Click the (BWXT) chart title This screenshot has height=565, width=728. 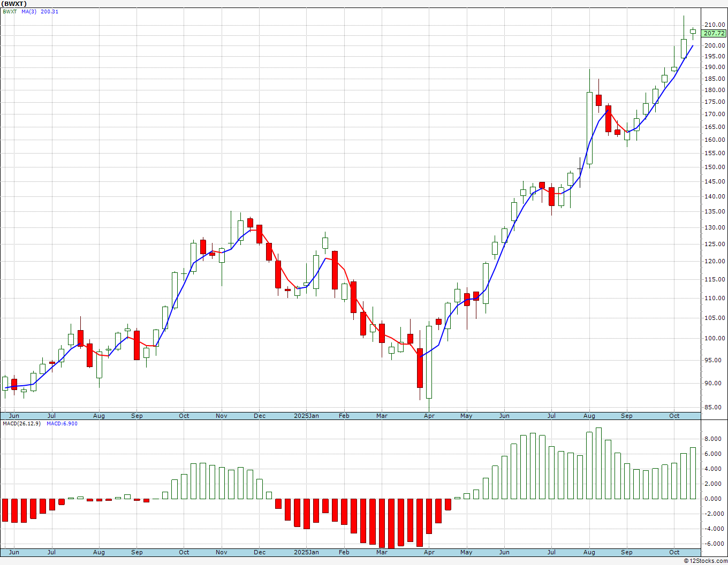(14, 4)
